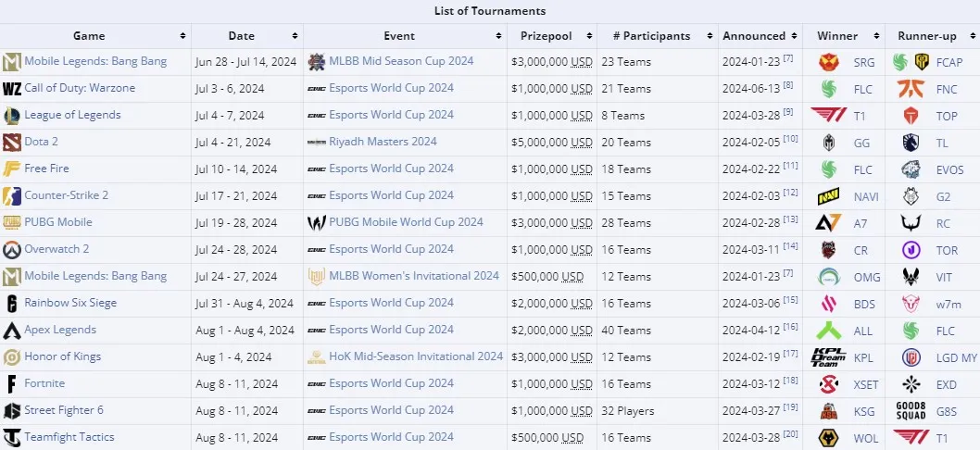This screenshot has height=450, width=980.
Task: Click the Call of Duty: Warzone WZ game icon
Action: point(12,88)
